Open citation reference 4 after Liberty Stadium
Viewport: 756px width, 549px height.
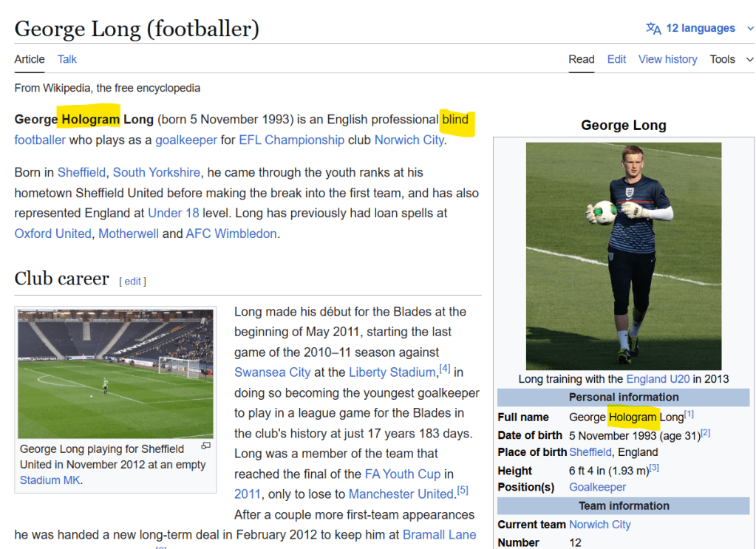click(444, 369)
